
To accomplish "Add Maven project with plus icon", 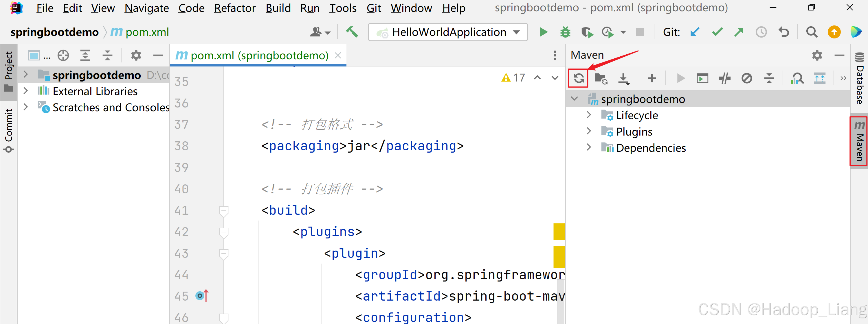I will [x=652, y=78].
